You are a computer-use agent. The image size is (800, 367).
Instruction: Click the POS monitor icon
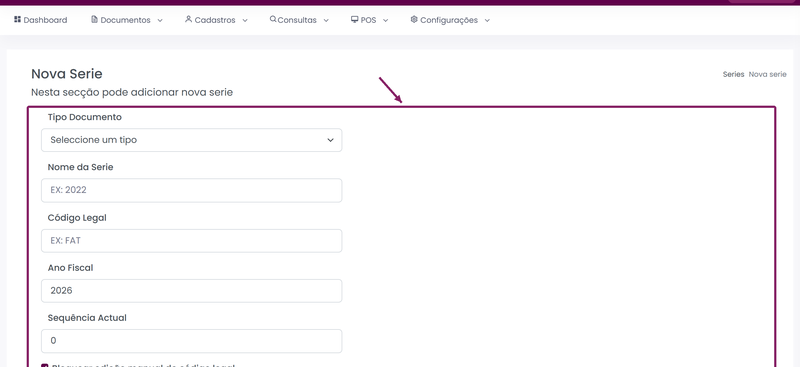pyautogui.click(x=354, y=19)
